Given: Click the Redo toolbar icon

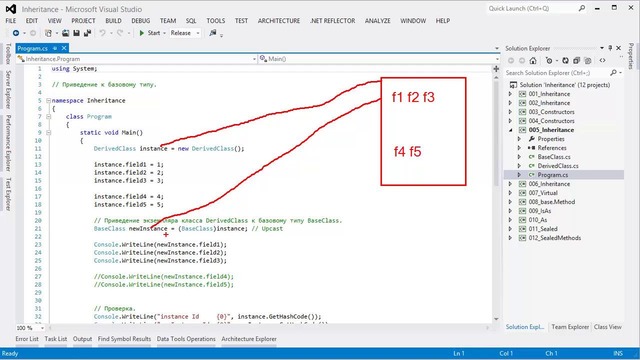Looking at the screenshot, I should 120,33.
